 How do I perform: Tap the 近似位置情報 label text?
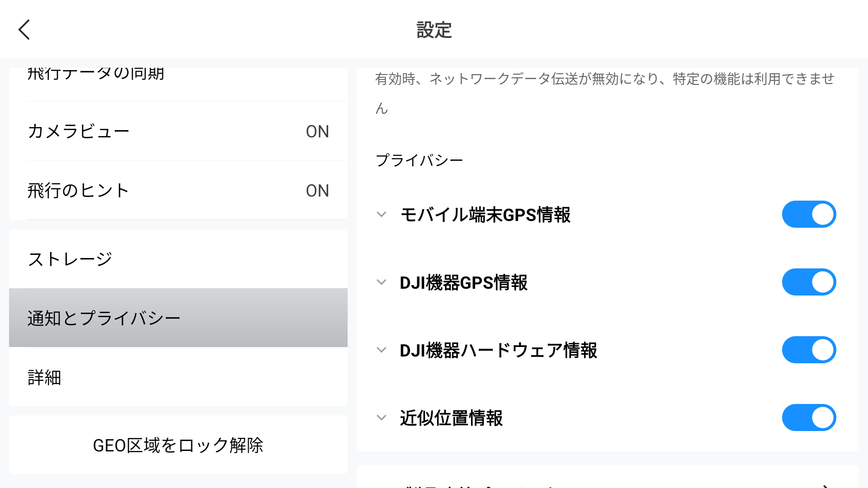pyautogui.click(x=451, y=418)
